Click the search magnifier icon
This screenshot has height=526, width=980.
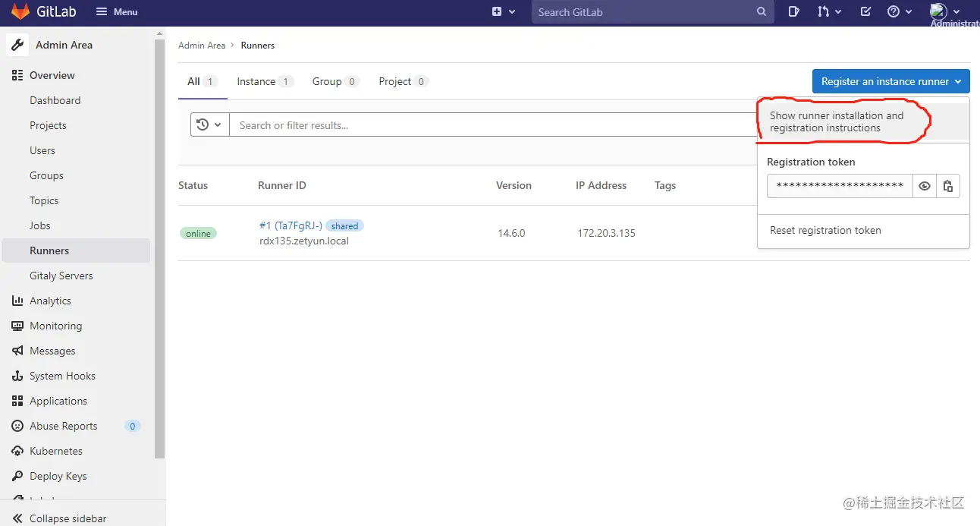pyautogui.click(x=762, y=12)
